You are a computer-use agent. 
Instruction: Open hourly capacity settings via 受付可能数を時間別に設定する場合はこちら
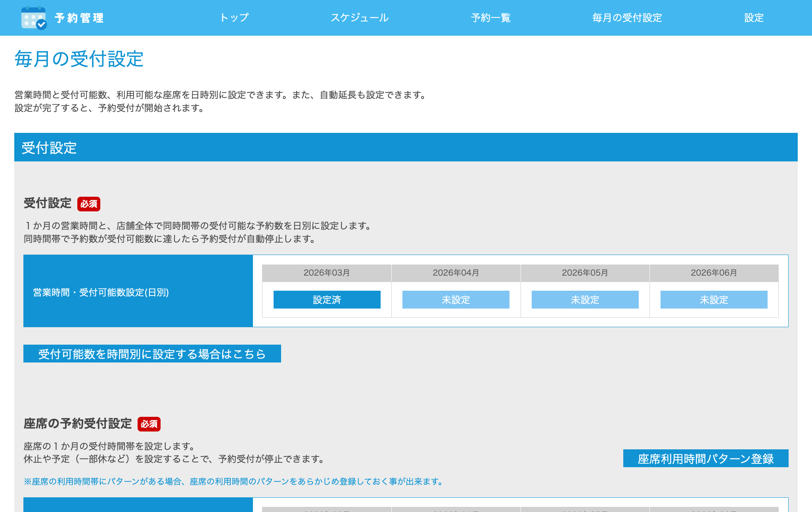[152, 354]
